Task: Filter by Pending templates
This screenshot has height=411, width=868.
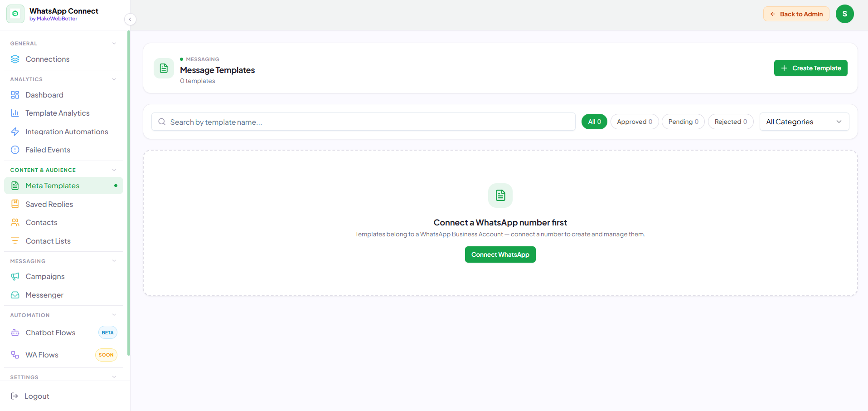Action: [x=683, y=122]
